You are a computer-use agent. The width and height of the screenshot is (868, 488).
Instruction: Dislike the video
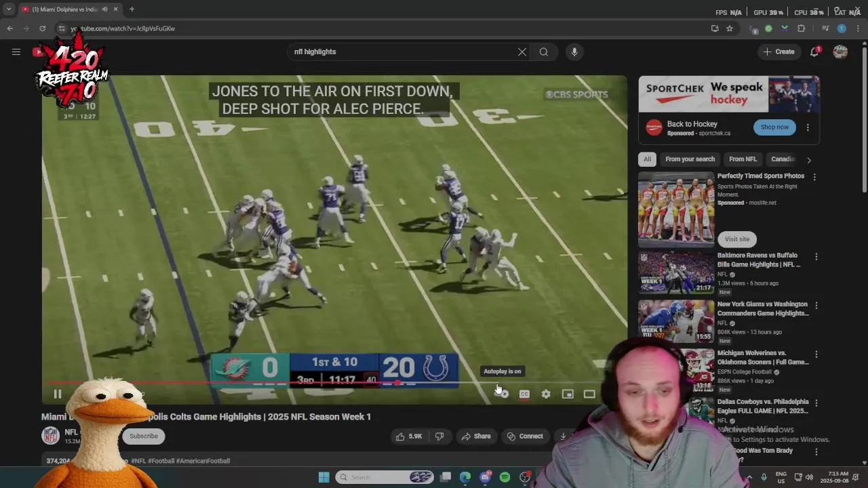pos(439,436)
